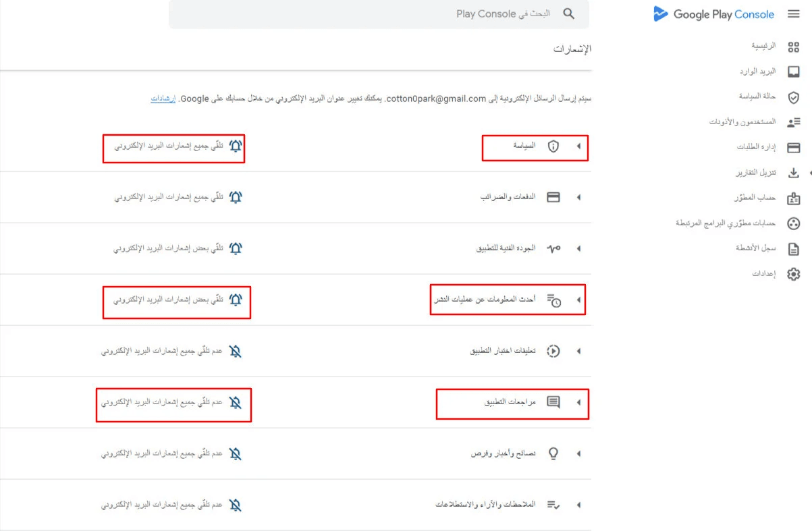
Task: Click the guidelines (إرشادات) link
Action: 163,99
